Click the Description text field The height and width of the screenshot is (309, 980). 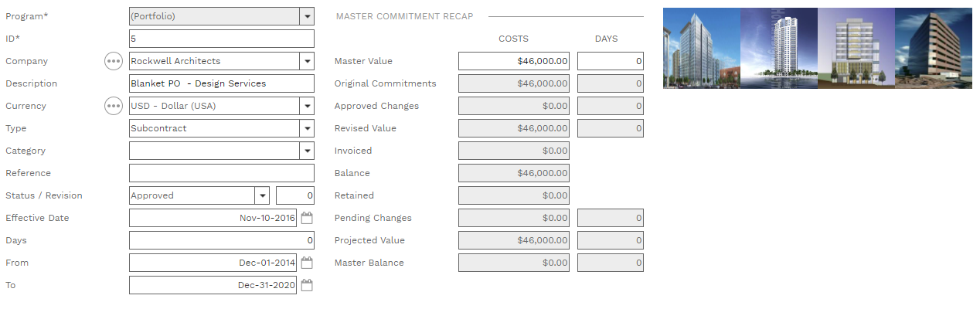click(221, 83)
